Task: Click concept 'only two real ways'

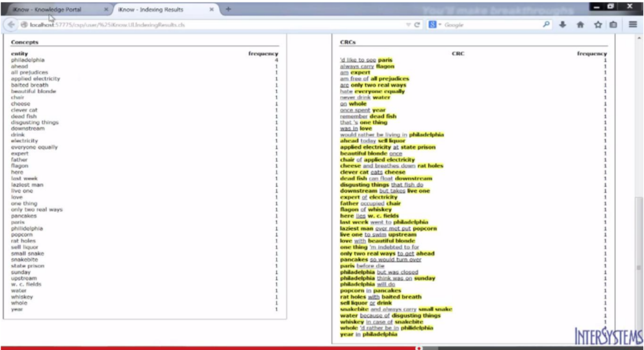Action: pos(37,209)
